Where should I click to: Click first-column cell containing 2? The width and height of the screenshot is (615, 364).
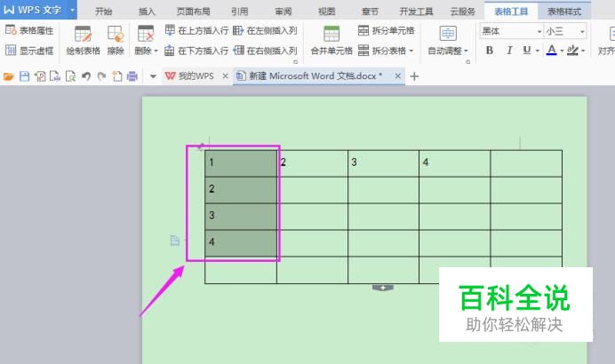click(241, 190)
